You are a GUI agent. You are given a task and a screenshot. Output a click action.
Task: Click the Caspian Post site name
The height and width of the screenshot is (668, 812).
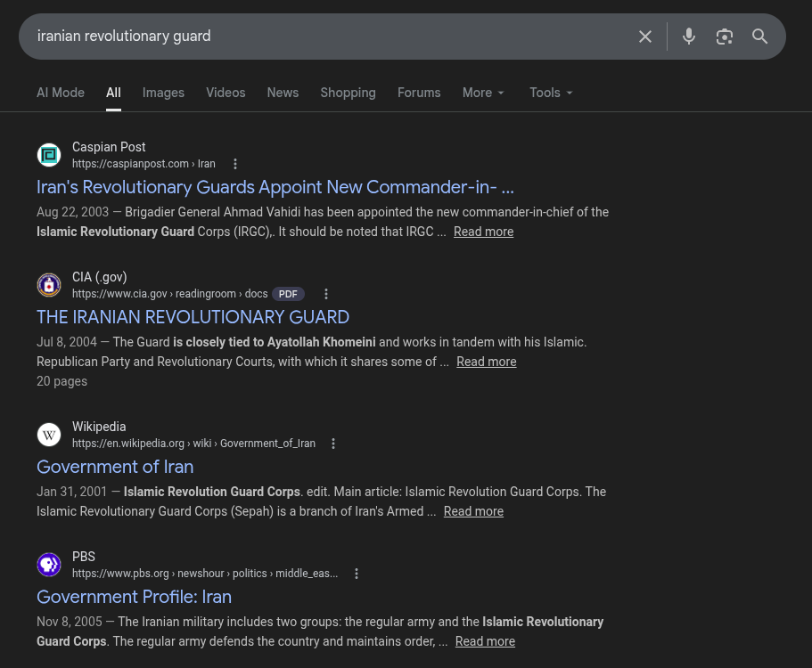coord(109,147)
